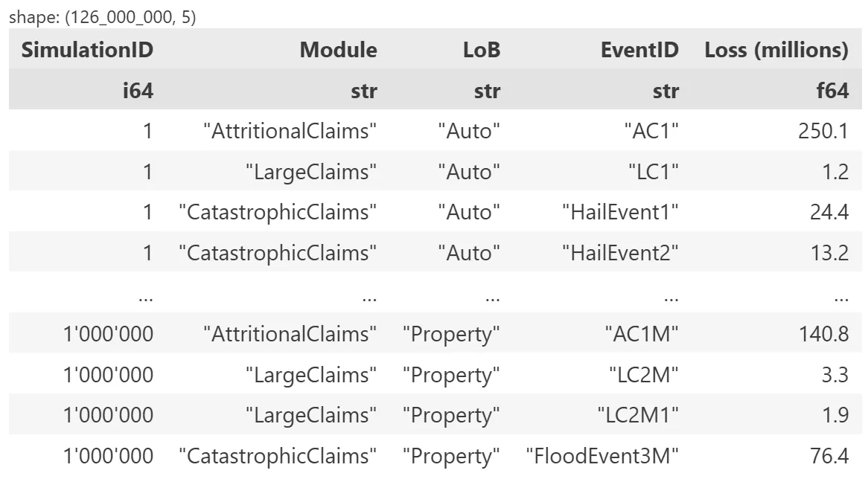Click the "LC1" event cell

[x=652, y=172]
